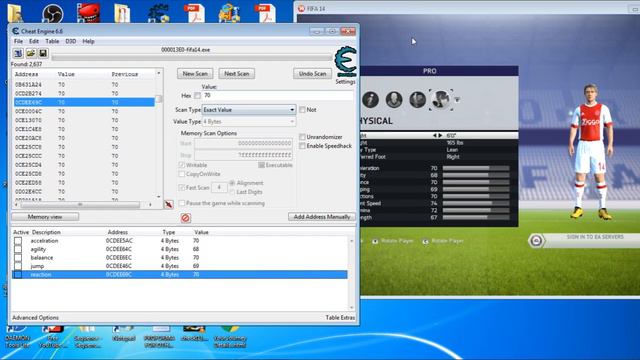Open the gear-shaped desktop shortcut icon
The width and height of the screenshot is (640, 360).
[x=159, y=13]
